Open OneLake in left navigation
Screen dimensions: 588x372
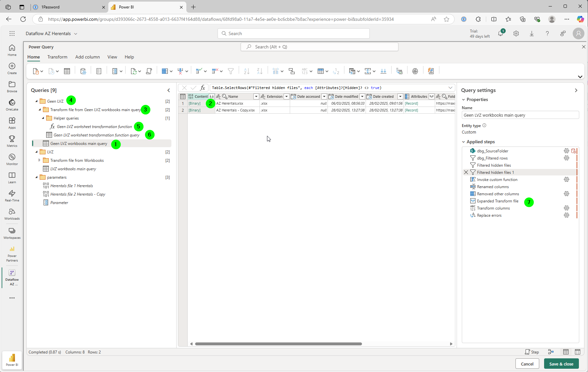click(x=12, y=105)
